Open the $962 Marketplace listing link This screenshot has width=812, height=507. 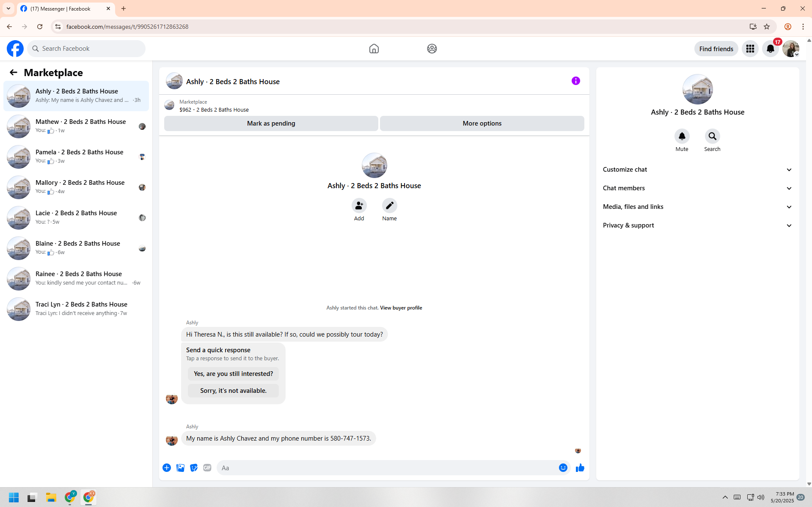click(x=214, y=110)
